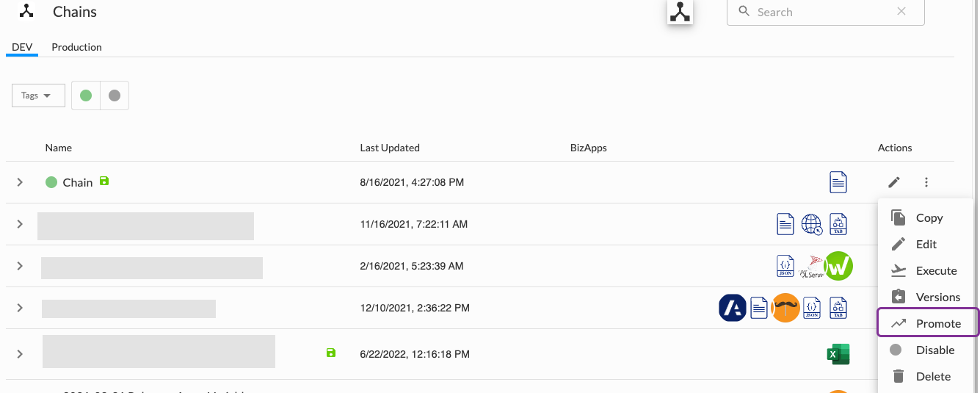Toggle the green enabled status filter
Viewport: 980px width, 393px height.
[86, 95]
